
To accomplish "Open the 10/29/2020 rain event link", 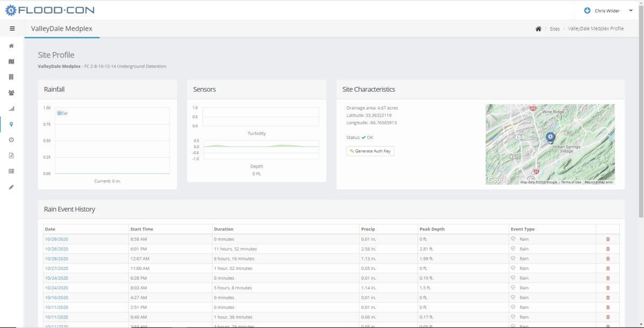I will (x=56, y=239).
